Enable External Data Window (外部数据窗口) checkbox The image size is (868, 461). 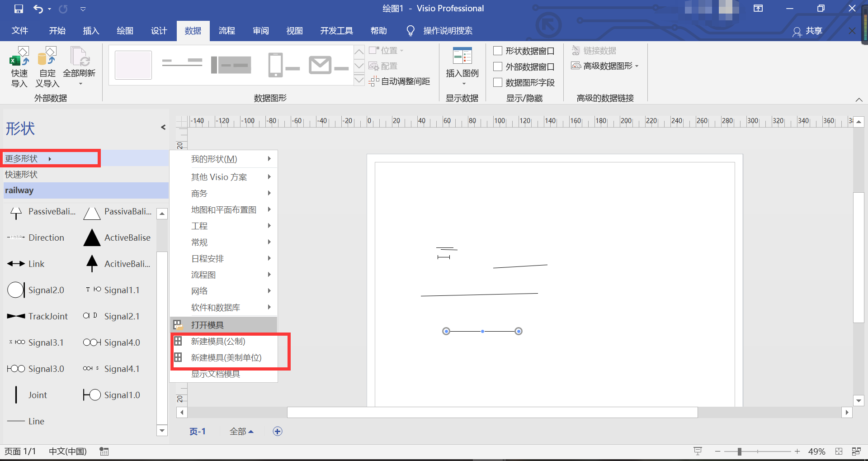(498, 67)
